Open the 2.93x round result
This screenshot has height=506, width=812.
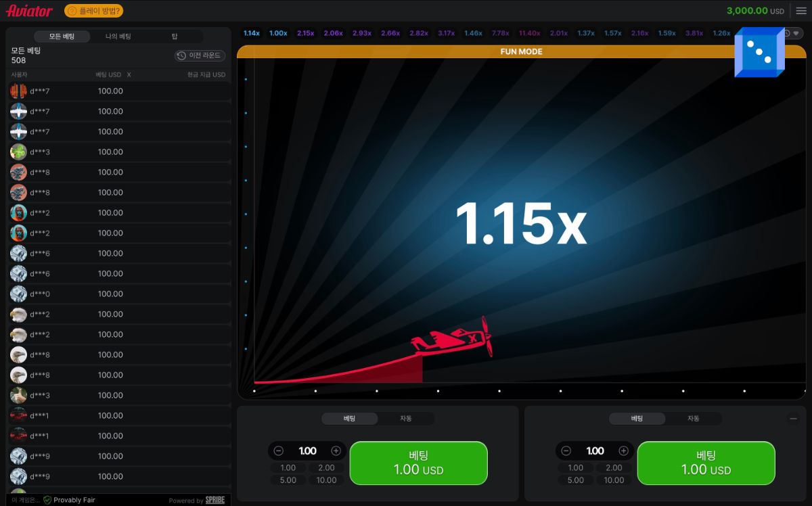point(362,33)
